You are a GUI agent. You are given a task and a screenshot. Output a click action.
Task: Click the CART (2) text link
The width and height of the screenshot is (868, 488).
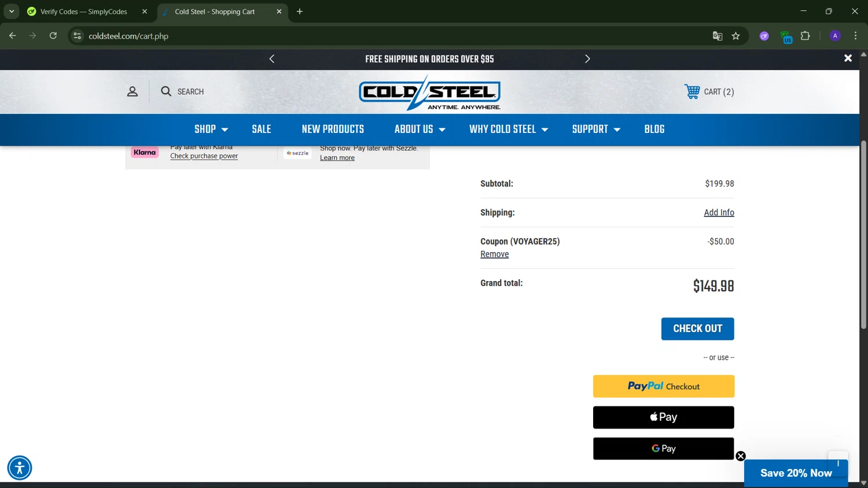pos(719,91)
